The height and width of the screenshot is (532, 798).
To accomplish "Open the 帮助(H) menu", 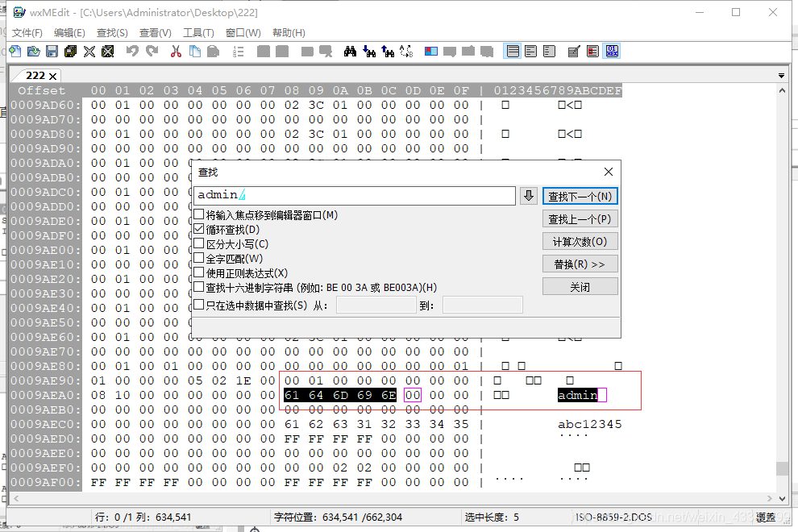I will point(289,32).
